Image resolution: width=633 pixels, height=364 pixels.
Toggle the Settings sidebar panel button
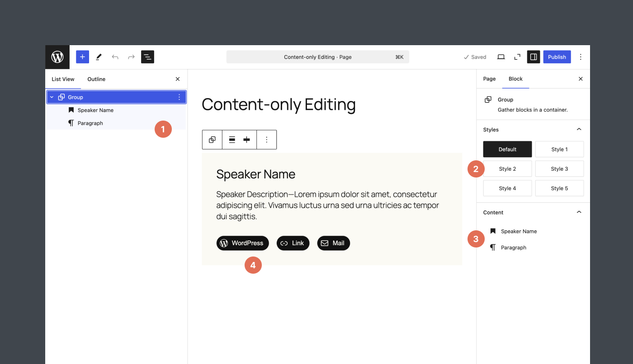[534, 57]
